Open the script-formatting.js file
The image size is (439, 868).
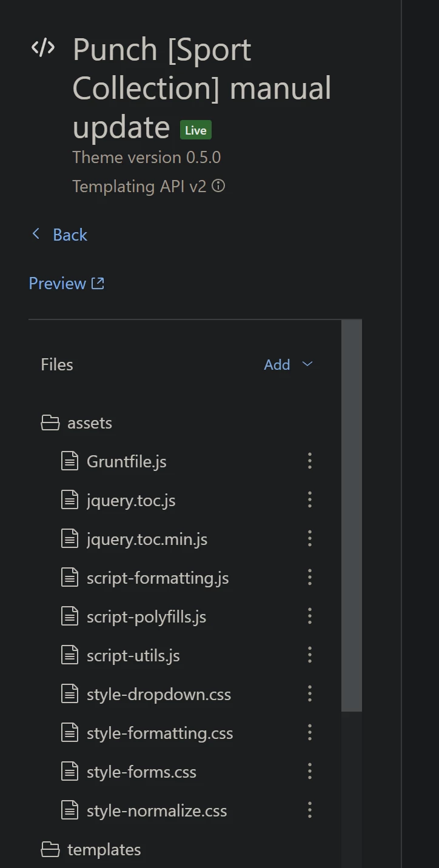158,578
